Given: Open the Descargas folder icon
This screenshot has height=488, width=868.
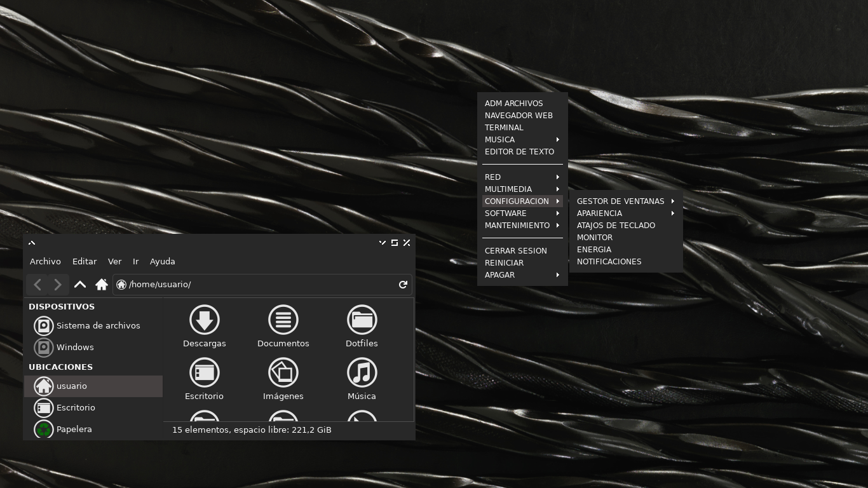Looking at the screenshot, I should [x=205, y=320].
